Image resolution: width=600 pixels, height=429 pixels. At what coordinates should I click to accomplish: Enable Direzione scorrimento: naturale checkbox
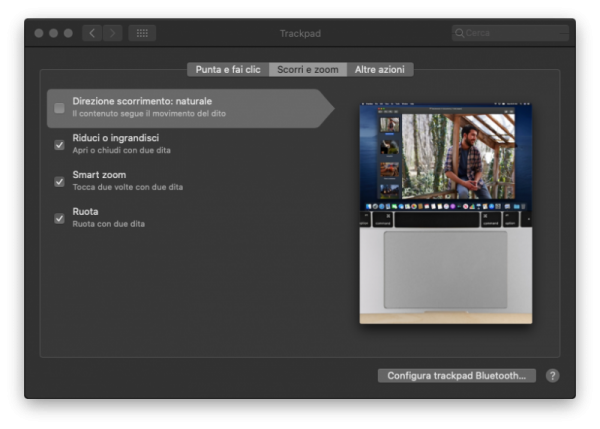coord(59,108)
